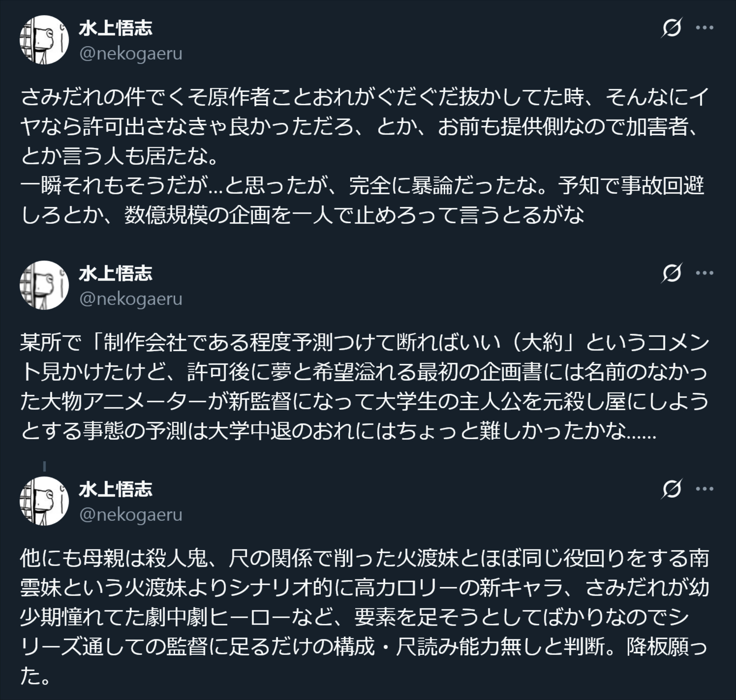Viewport: 736px width, 700px height.
Task: Click the 水上悟志 display name on the third tweet
Action: [x=116, y=489]
